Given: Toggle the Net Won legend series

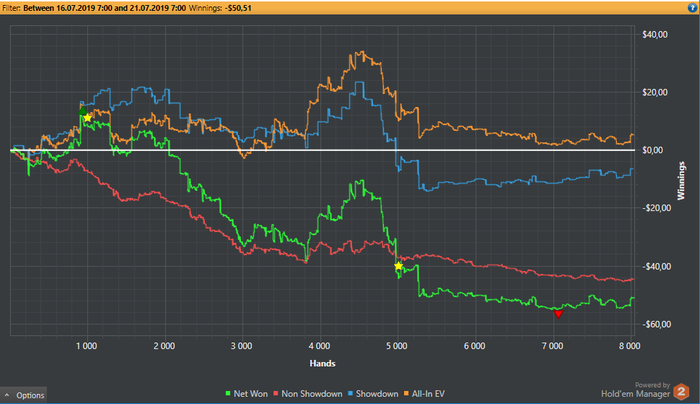Looking at the screenshot, I should (x=246, y=394).
